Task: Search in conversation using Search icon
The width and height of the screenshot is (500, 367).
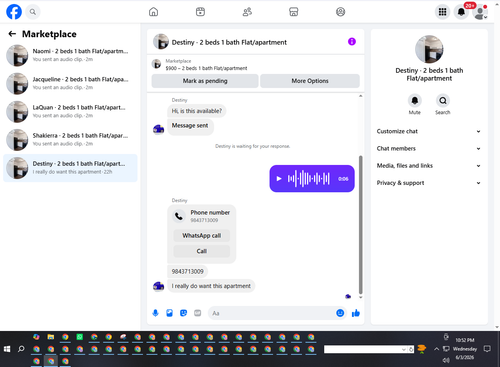Action: click(x=443, y=100)
